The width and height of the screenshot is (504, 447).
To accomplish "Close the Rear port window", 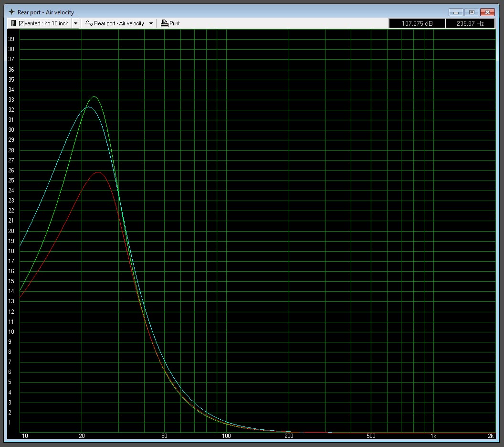I will [x=488, y=12].
